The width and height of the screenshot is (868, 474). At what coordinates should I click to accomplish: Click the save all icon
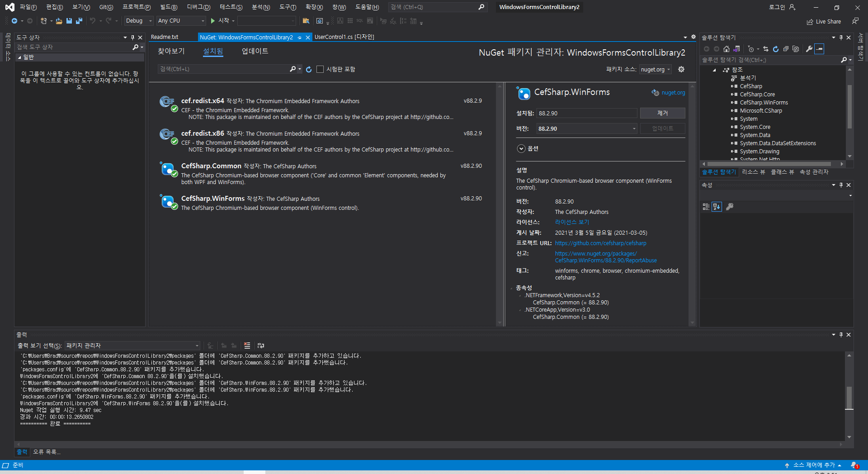click(79, 21)
